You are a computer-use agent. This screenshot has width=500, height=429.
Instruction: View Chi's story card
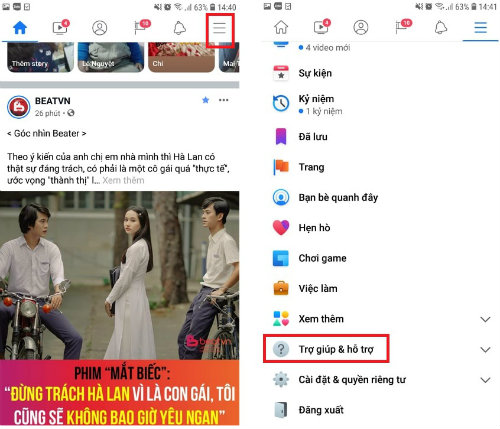181,57
